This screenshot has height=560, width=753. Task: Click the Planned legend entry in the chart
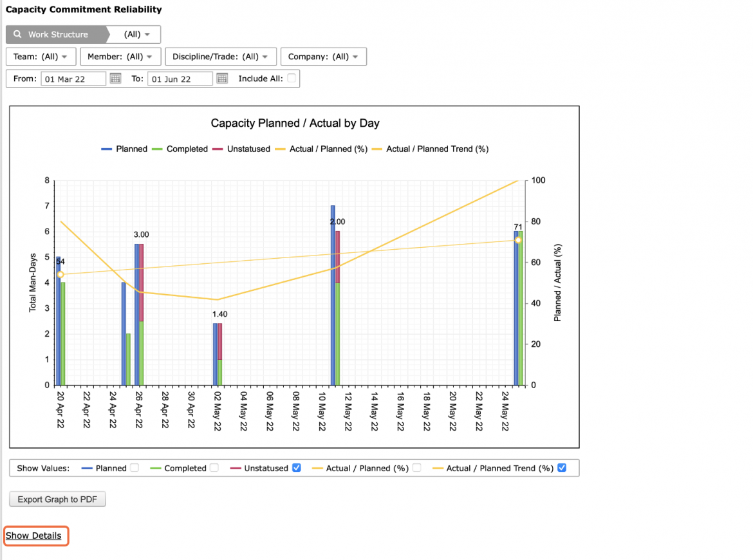click(x=124, y=149)
